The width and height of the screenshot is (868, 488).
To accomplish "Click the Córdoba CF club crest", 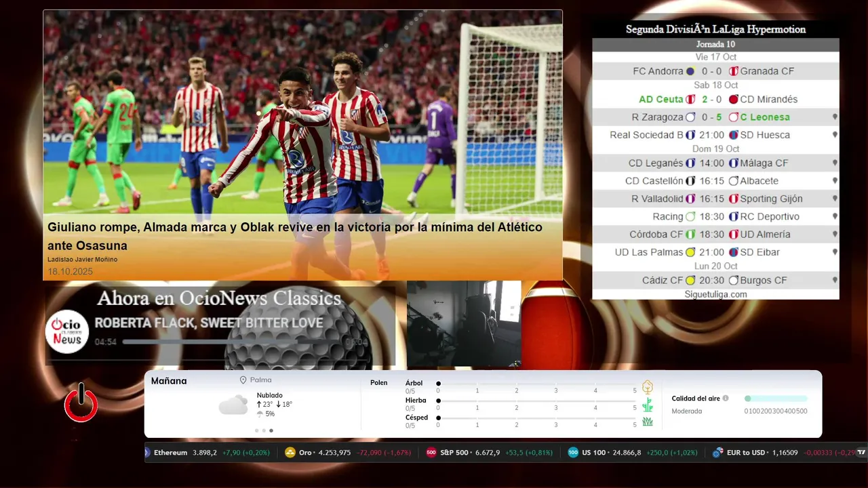I will pos(690,235).
